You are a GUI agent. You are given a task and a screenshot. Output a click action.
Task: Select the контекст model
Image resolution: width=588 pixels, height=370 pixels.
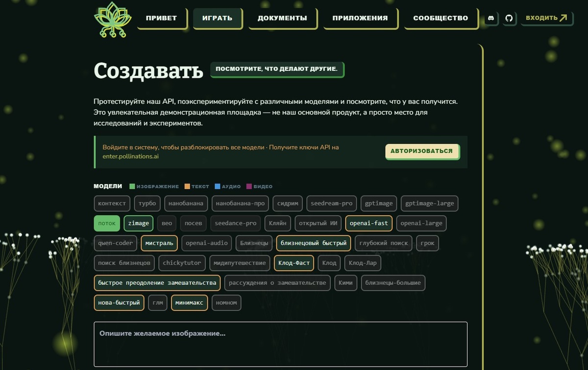coord(112,204)
